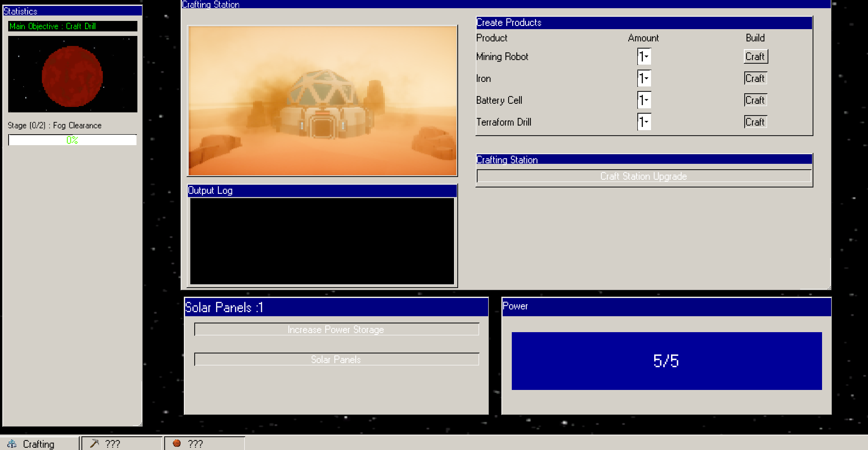868x450 pixels.
Task: Open the Crafting taskbar tab
Action: point(40,444)
